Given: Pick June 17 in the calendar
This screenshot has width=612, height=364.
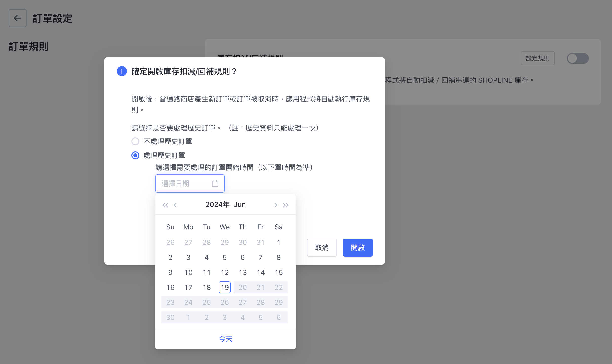Looking at the screenshot, I should (x=188, y=287).
